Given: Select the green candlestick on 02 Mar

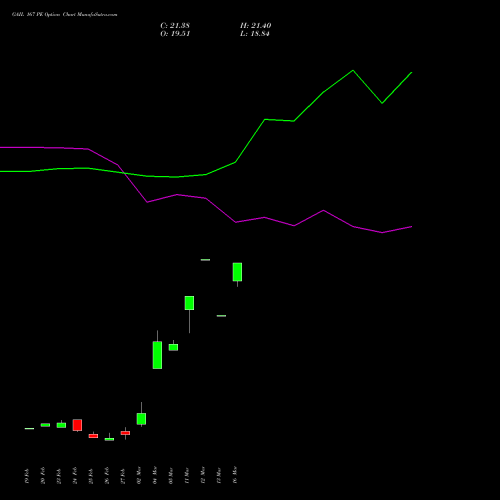Looking at the screenshot, I should [141, 419].
